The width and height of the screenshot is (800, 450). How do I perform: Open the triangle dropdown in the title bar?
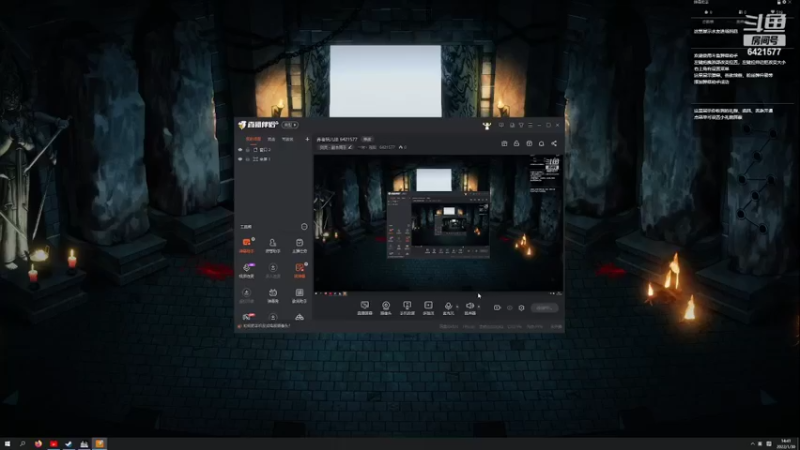pyautogui.click(x=521, y=125)
